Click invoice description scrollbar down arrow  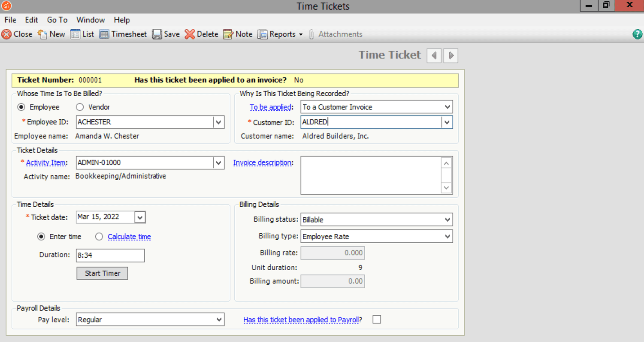447,188
